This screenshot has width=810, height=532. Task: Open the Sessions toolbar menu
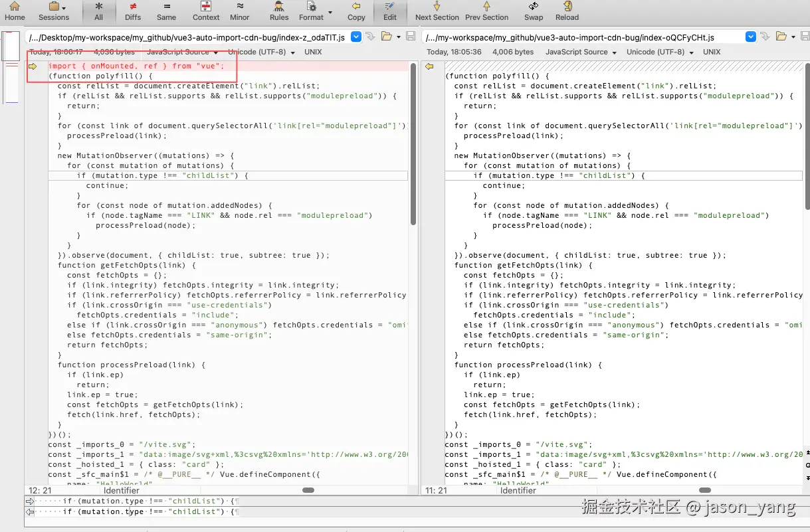point(53,11)
